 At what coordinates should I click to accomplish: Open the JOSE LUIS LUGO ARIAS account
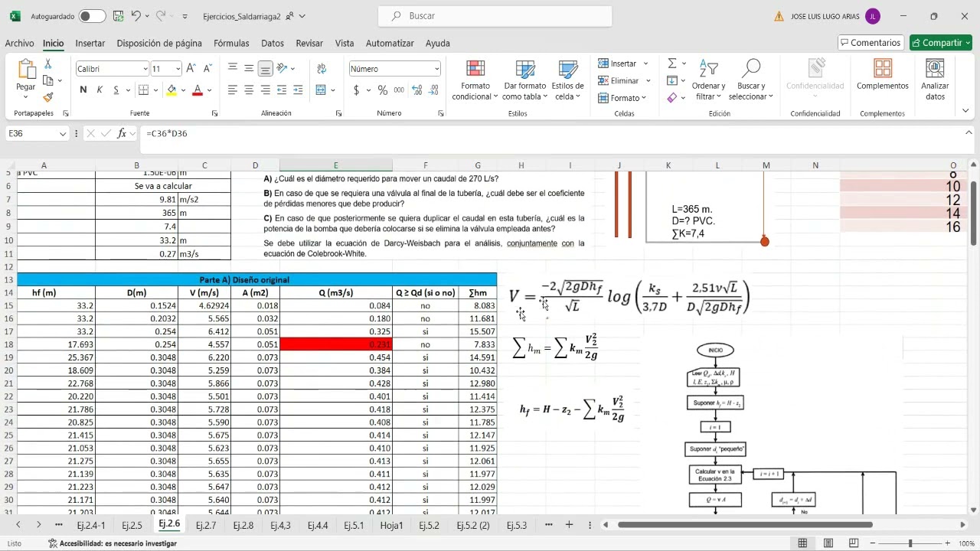click(x=835, y=16)
